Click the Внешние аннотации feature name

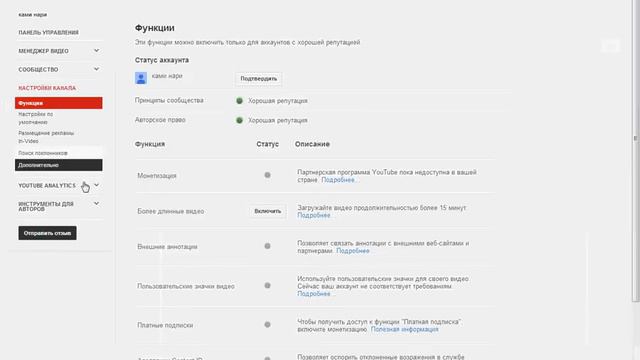click(x=167, y=247)
